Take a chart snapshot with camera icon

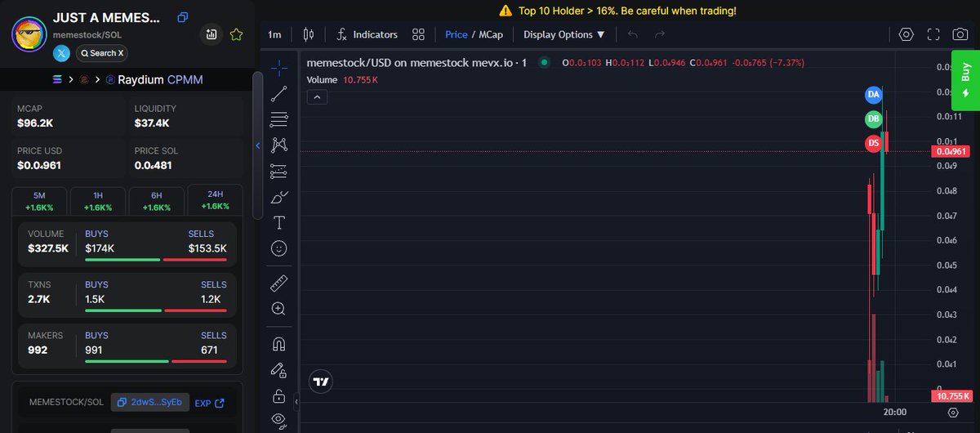point(960,34)
